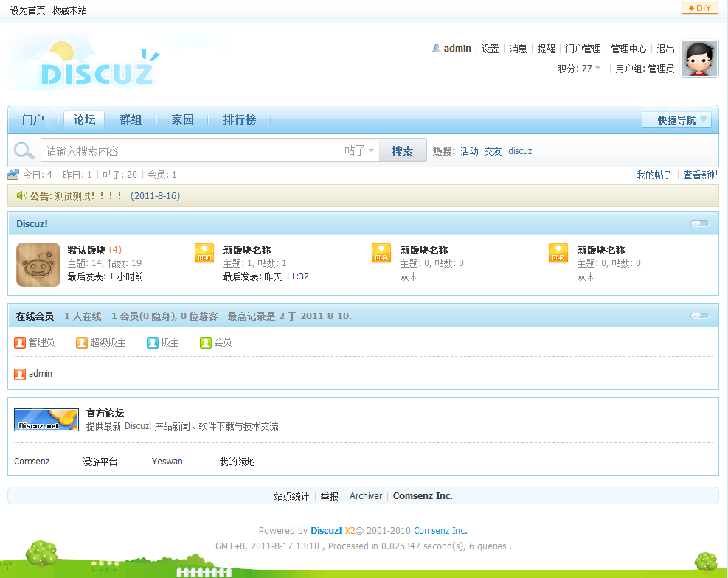728x578 pixels.
Task: Click the blue 版主 legend icon
Action: (x=152, y=343)
